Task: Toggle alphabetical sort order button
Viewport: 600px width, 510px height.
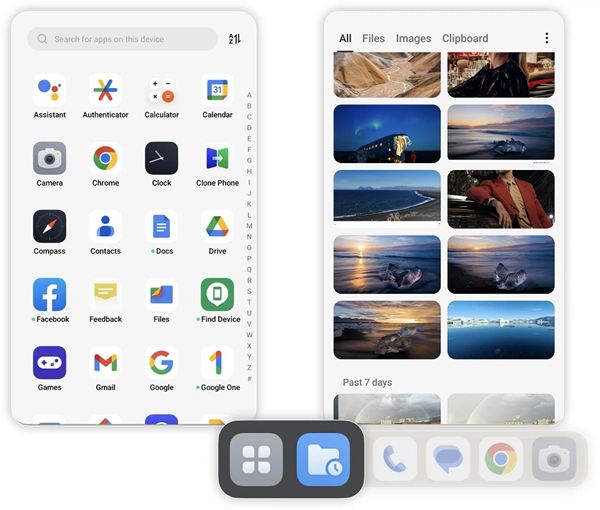Action: pos(235,39)
